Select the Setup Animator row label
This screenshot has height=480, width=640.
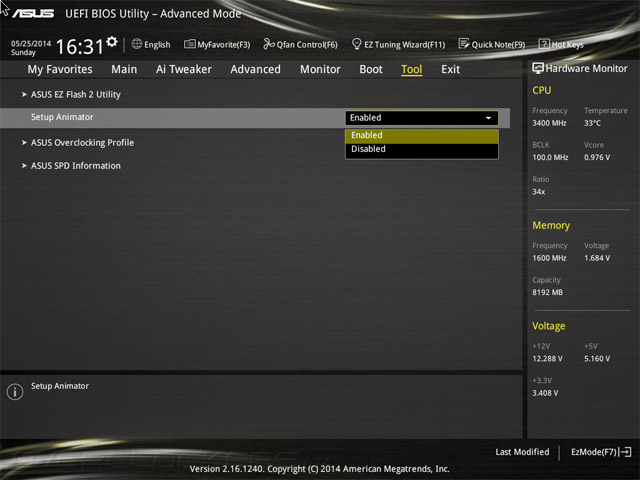point(62,117)
